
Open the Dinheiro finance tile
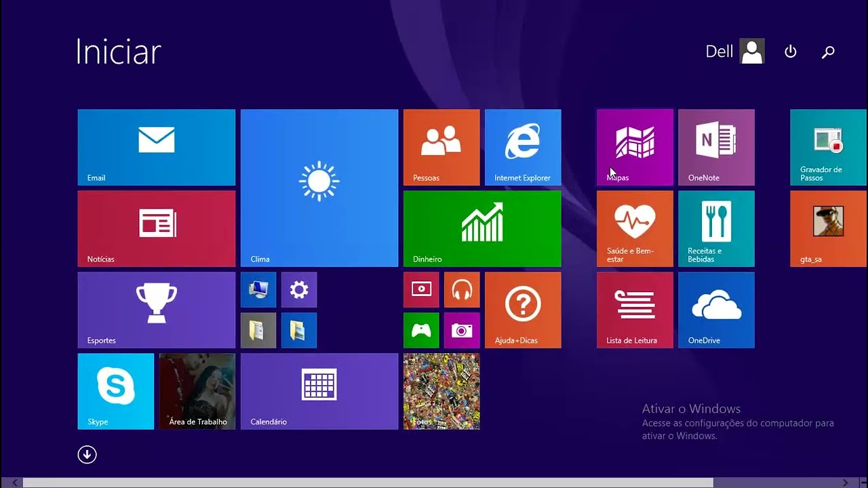click(x=482, y=228)
